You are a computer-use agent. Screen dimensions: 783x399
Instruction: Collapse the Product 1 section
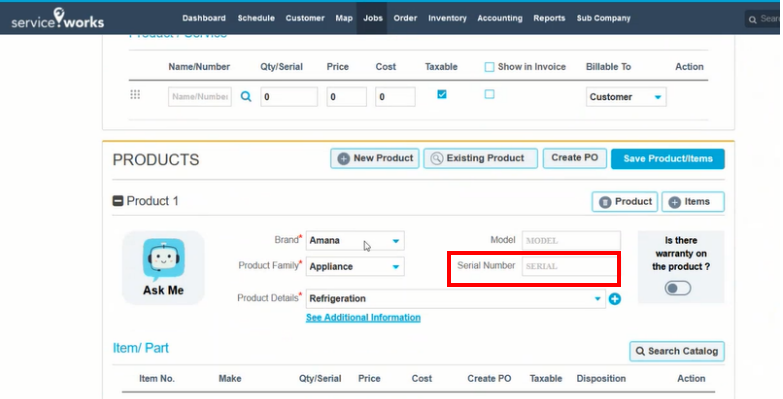(x=118, y=201)
